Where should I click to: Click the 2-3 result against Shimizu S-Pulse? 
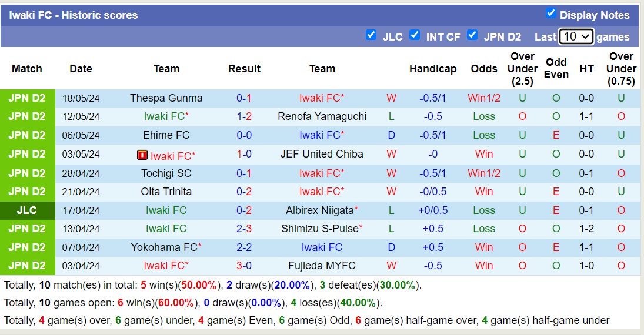[244, 229]
